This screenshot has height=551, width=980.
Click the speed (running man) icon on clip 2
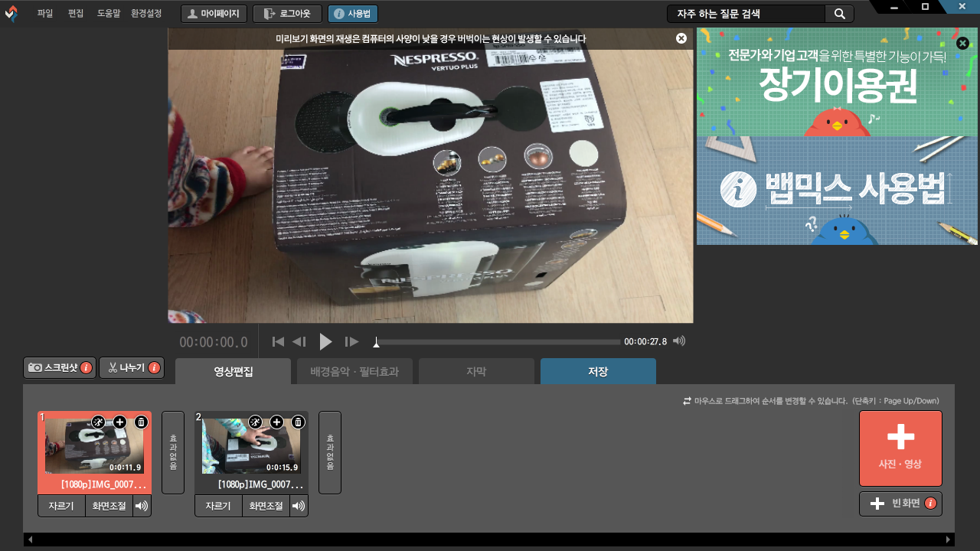click(255, 422)
